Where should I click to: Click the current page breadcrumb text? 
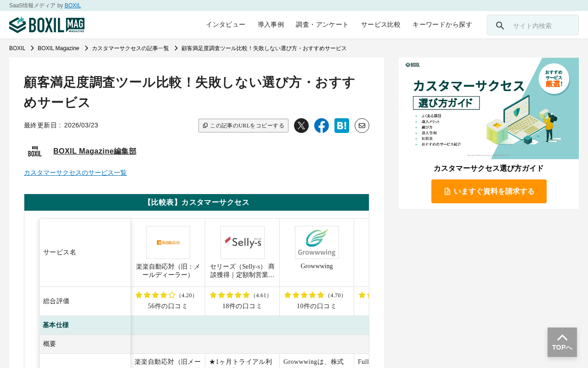(x=264, y=48)
